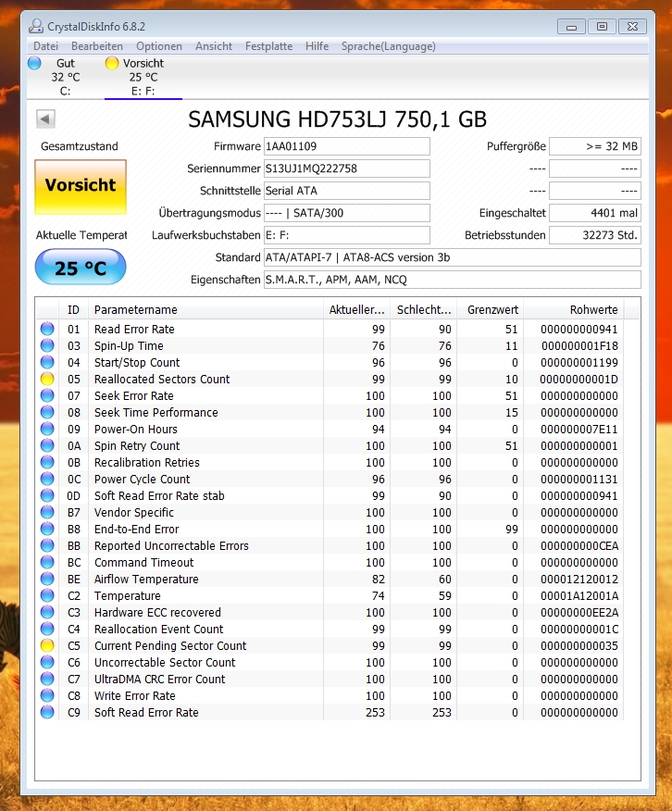672x811 pixels.
Task: Open the Festplatte menu
Action: click(268, 46)
